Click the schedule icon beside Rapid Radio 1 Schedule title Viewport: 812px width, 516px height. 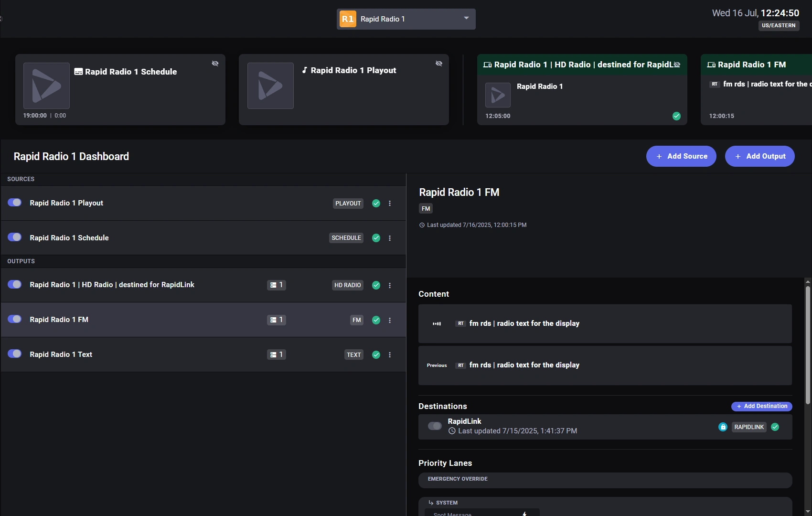pos(78,72)
